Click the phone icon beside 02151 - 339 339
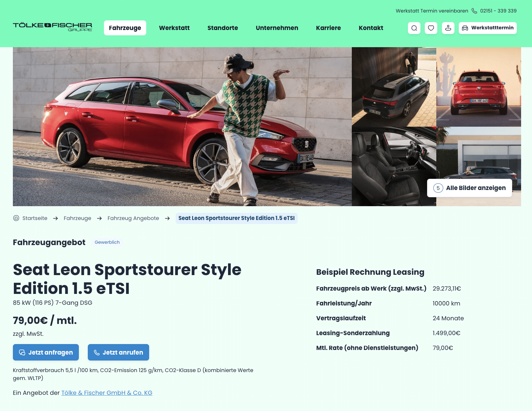The height and width of the screenshot is (411, 532). [474, 11]
